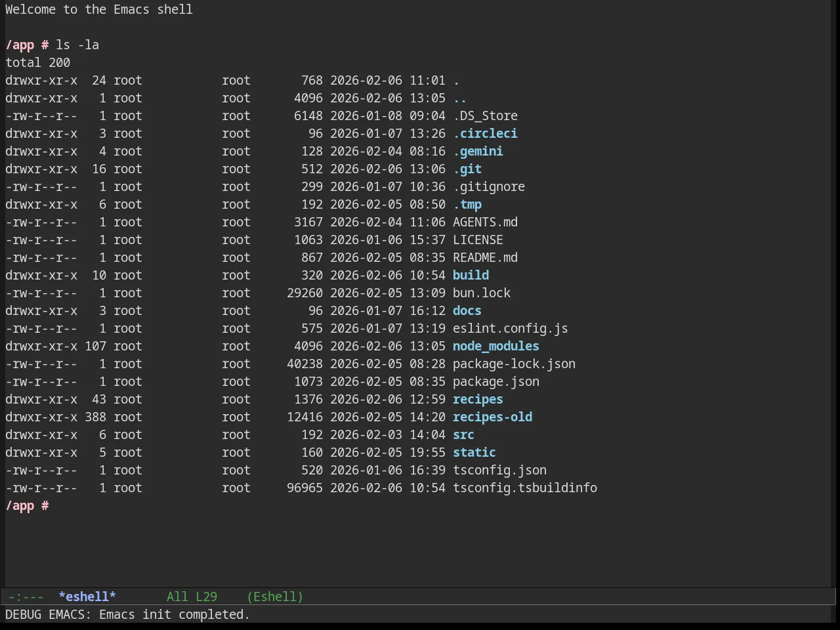Click the file size 29260
Viewport: 840px width, 630px height.
[304, 293]
